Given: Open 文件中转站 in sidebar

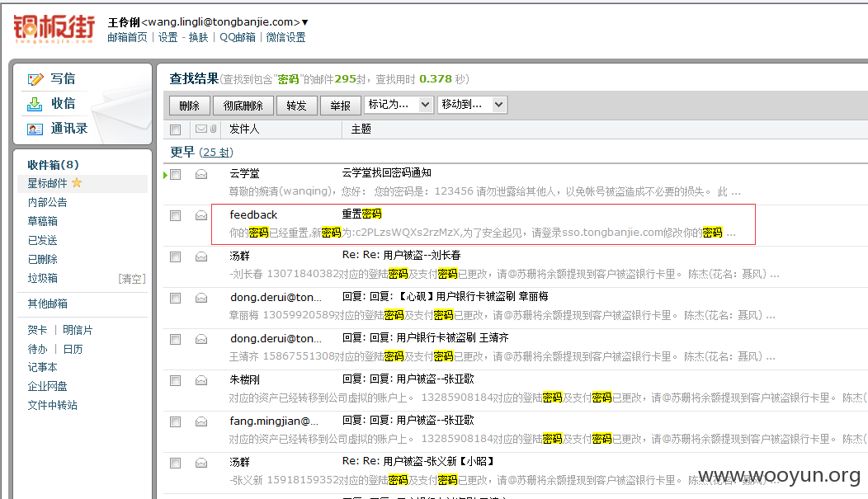Looking at the screenshot, I should [53, 405].
